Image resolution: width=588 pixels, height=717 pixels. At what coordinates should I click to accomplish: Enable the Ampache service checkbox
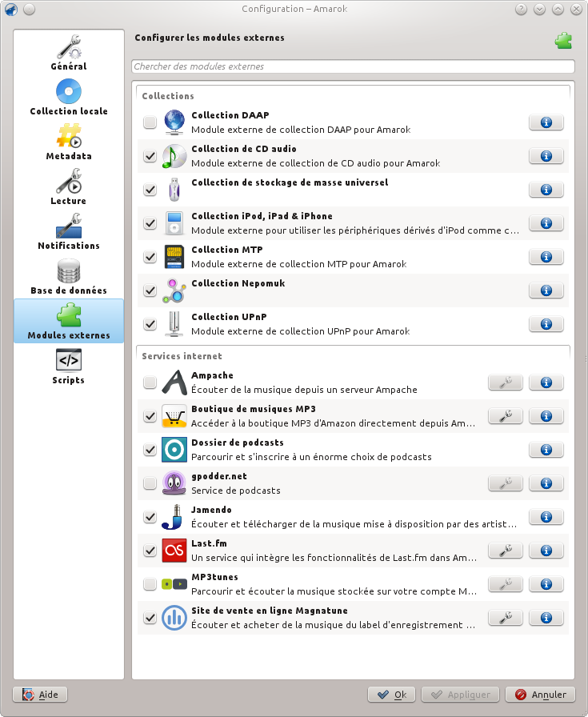(150, 383)
